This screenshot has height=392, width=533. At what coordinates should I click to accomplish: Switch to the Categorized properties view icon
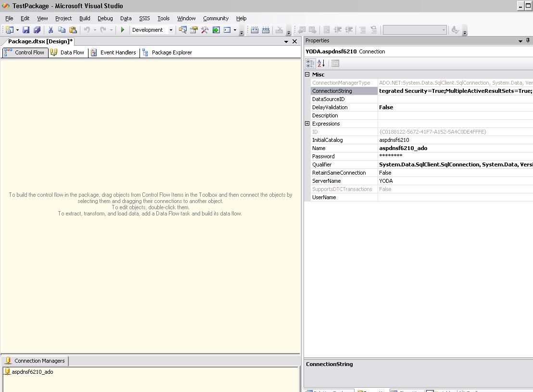310,63
